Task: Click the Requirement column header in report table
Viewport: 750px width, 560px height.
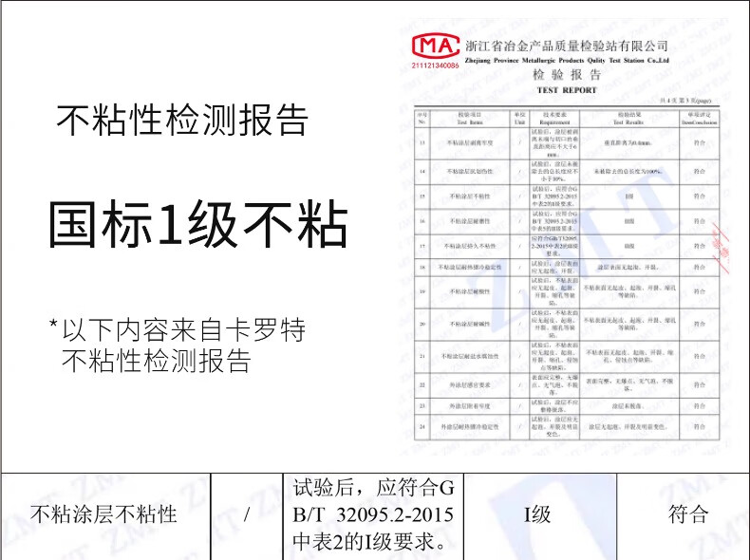Action: pyautogui.click(x=554, y=119)
